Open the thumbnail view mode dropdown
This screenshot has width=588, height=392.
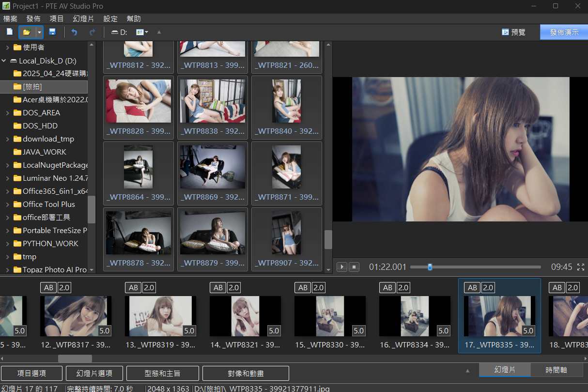coord(142,32)
